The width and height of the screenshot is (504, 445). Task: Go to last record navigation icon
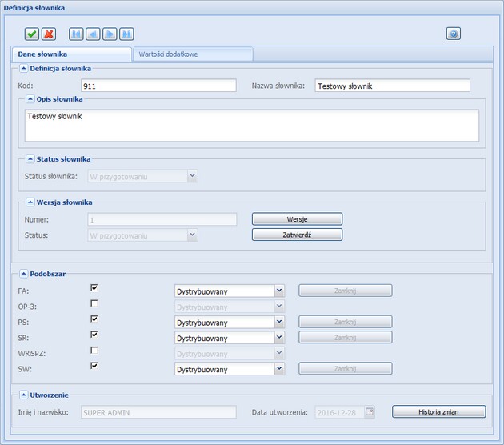tap(126, 34)
